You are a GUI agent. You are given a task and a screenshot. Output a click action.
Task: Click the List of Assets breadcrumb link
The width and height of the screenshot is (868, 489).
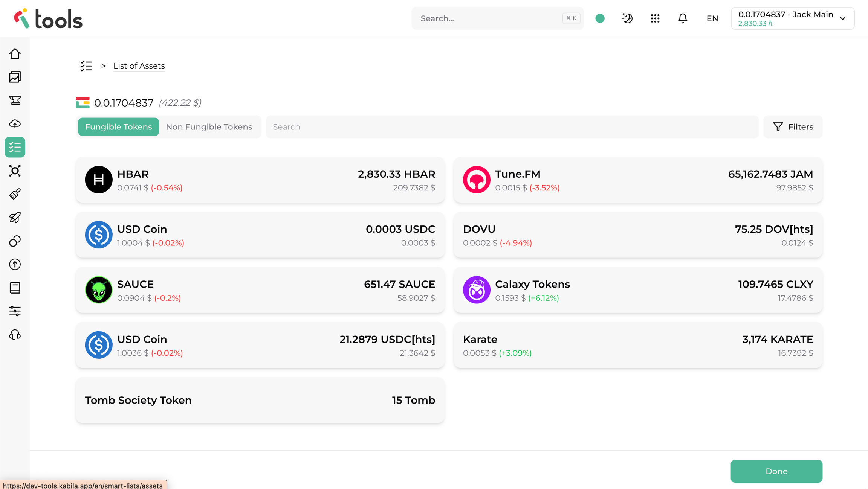tap(139, 66)
